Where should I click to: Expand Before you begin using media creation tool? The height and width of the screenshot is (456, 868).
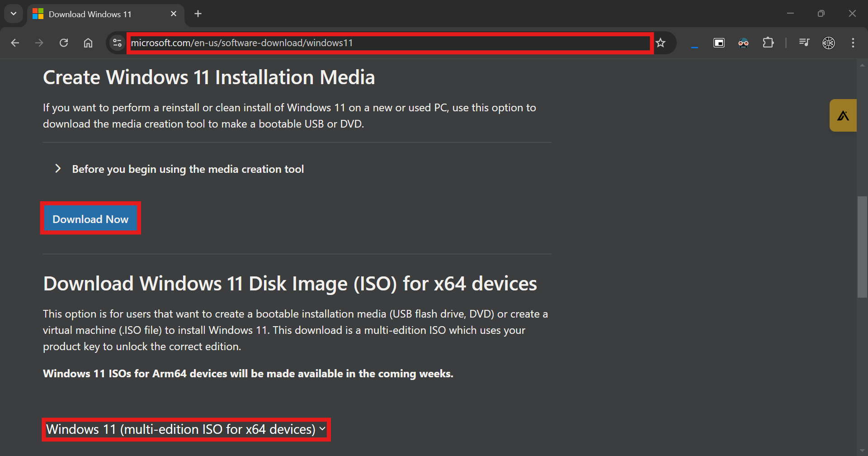179,169
